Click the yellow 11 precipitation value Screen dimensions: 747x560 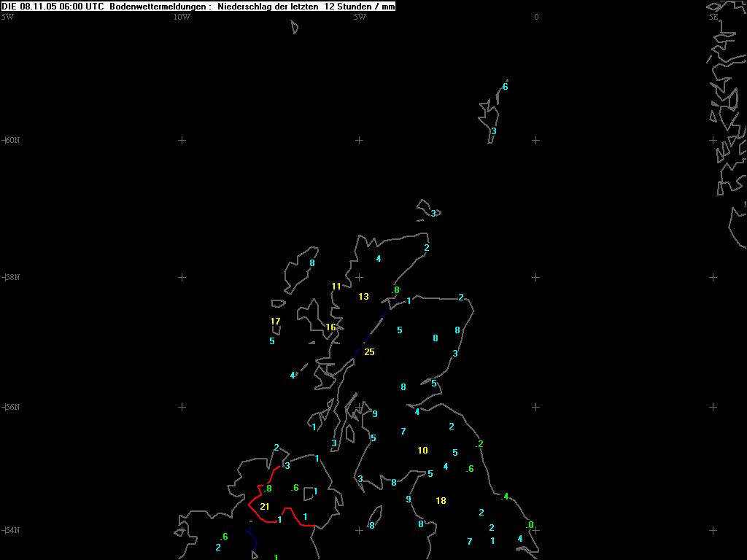(x=336, y=287)
